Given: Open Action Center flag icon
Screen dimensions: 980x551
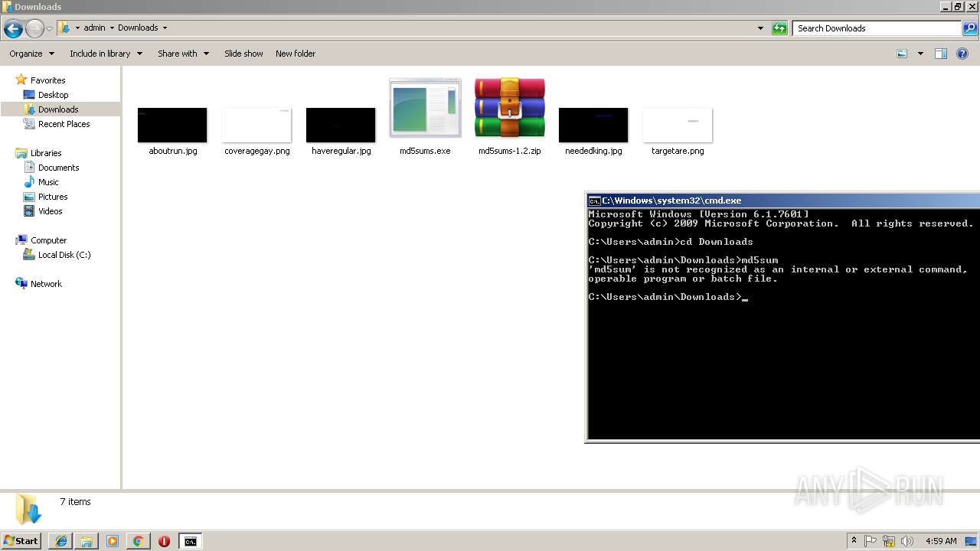Looking at the screenshot, I should pos(871,541).
